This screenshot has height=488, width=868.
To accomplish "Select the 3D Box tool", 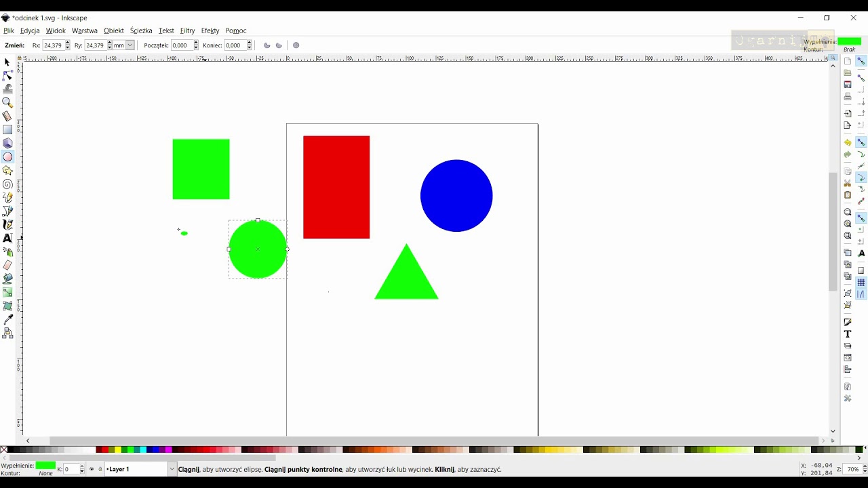I will [7, 144].
